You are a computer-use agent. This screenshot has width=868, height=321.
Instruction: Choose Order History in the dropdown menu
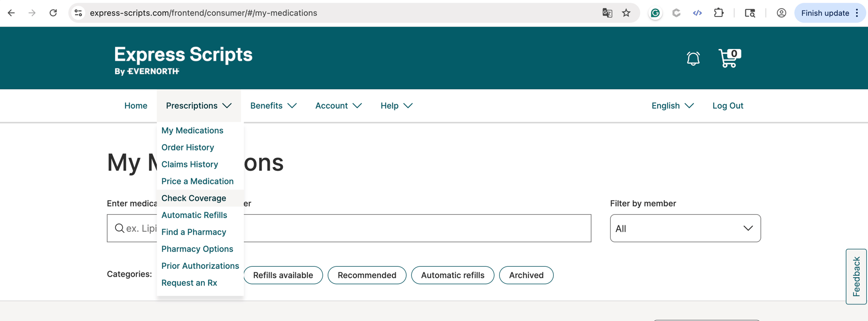(187, 147)
